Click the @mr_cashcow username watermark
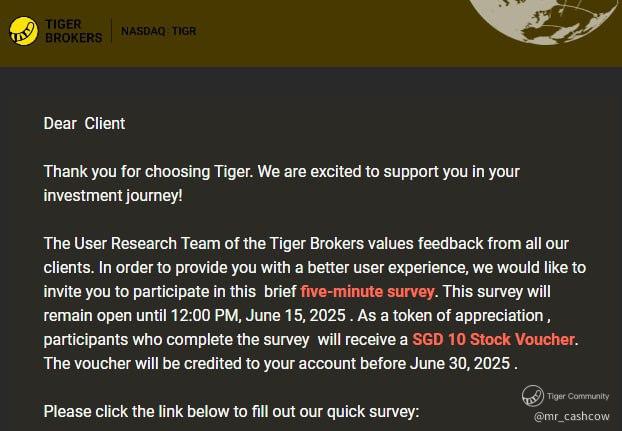 571,416
